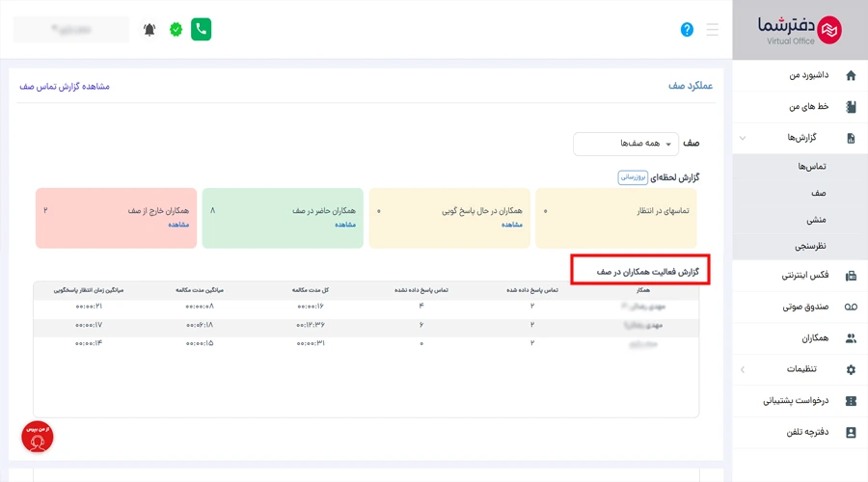Click the ۰۰:۰۰:۰۸ average duration cell
868x482 pixels.
point(200,306)
